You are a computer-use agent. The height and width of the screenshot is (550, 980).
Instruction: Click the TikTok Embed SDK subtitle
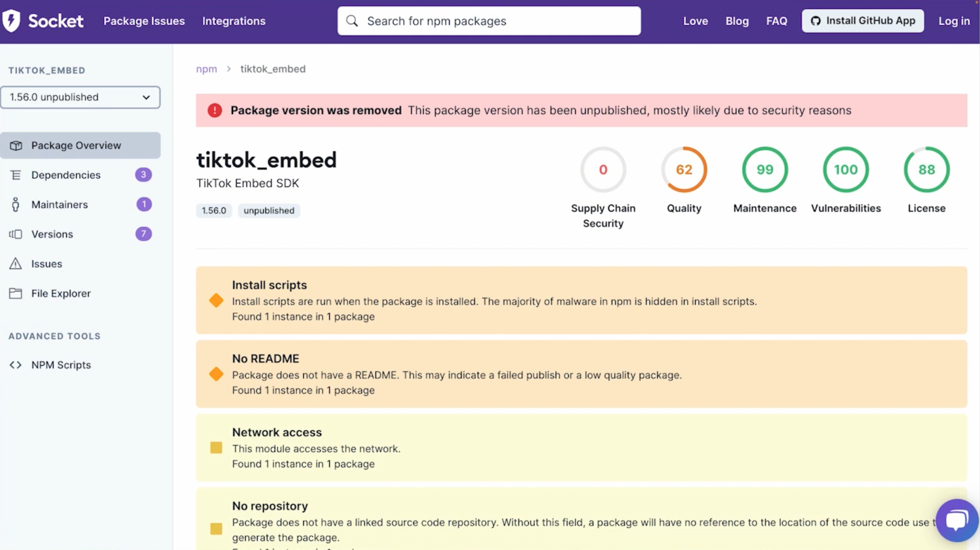point(248,184)
